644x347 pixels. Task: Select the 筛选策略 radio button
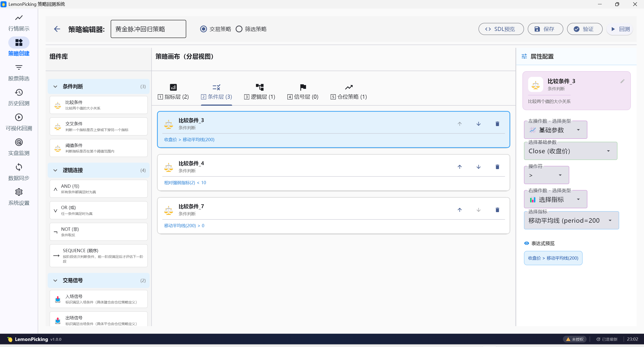click(x=239, y=29)
